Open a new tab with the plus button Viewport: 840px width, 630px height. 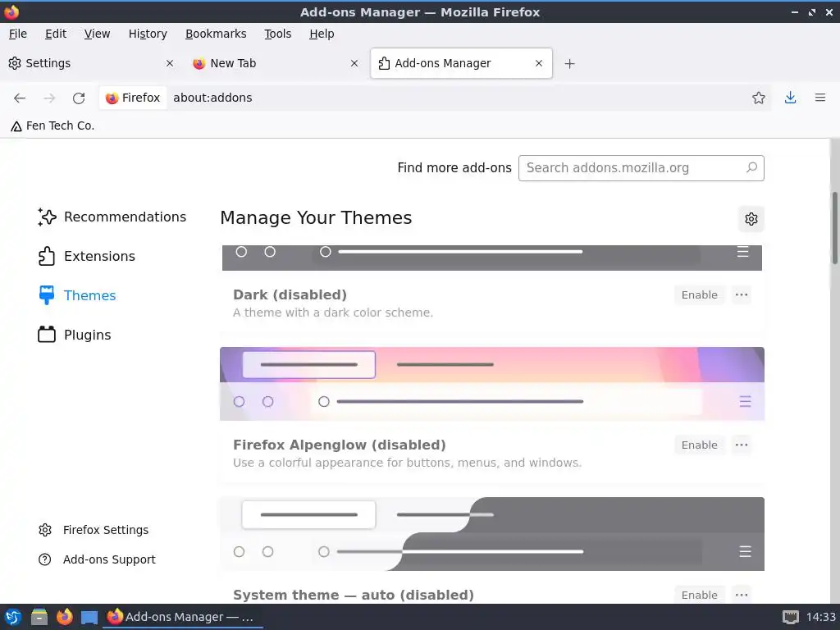pyautogui.click(x=569, y=64)
